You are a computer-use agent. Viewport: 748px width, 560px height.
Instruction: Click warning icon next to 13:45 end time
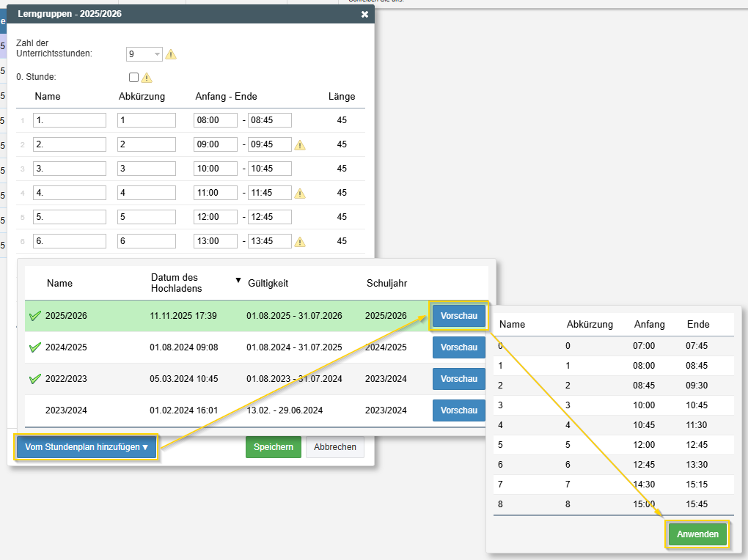pyautogui.click(x=300, y=242)
